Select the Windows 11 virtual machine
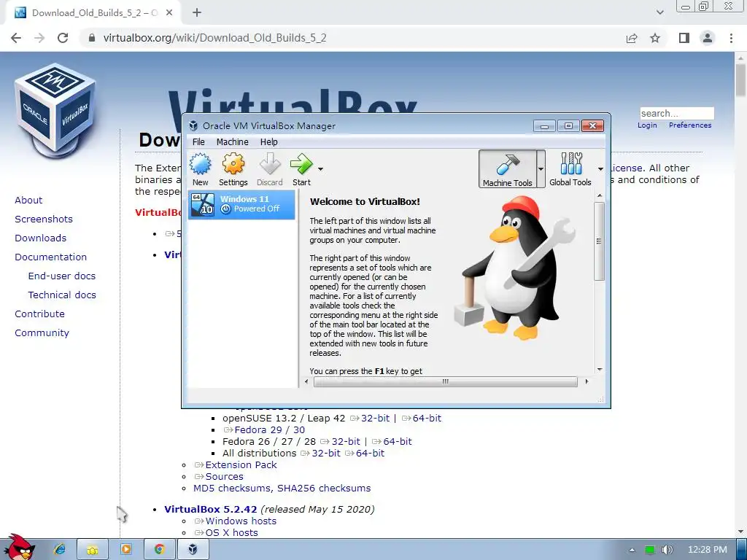Viewport: 747px width, 560px height. [x=241, y=204]
